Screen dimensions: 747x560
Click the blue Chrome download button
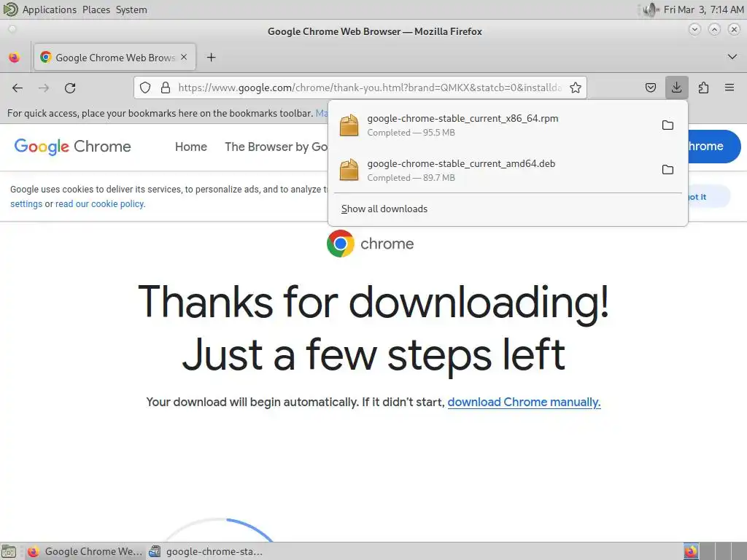(x=713, y=146)
